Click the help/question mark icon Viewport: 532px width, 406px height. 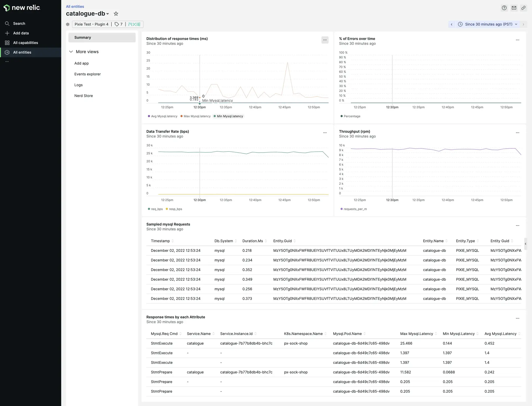tap(504, 7)
